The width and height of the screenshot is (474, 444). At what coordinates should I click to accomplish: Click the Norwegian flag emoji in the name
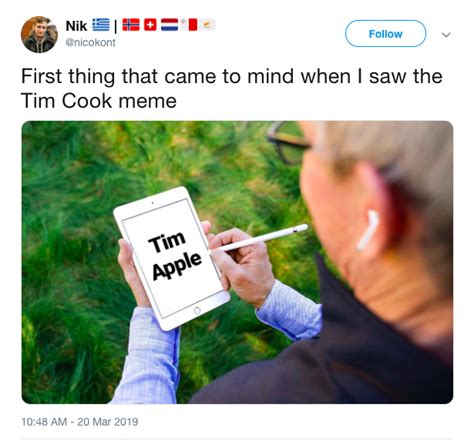click(x=131, y=25)
